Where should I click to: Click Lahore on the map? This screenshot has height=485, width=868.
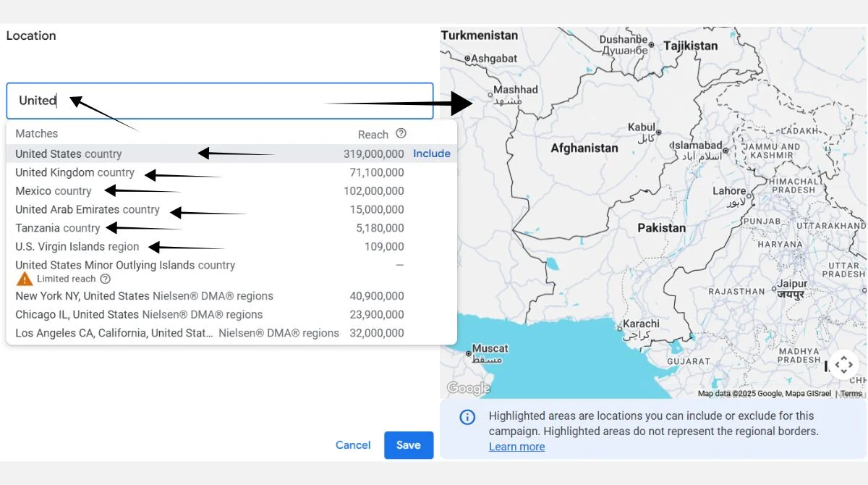coord(729,191)
